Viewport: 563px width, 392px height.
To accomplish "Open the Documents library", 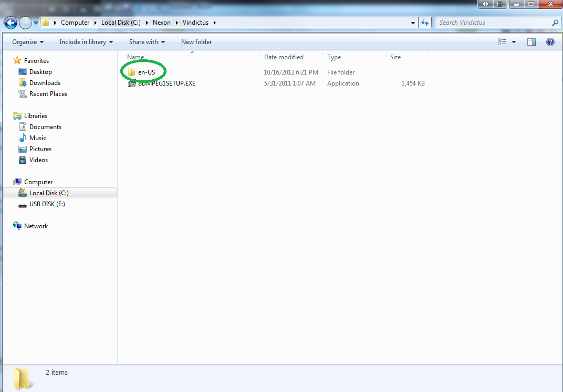I will pyautogui.click(x=45, y=127).
